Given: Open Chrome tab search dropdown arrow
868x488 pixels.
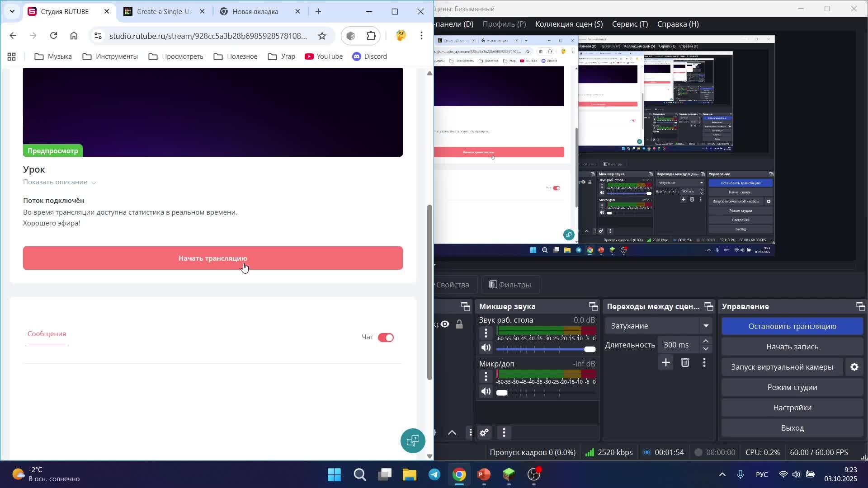Looking at the screenshot, I should (x=12, y=11).
